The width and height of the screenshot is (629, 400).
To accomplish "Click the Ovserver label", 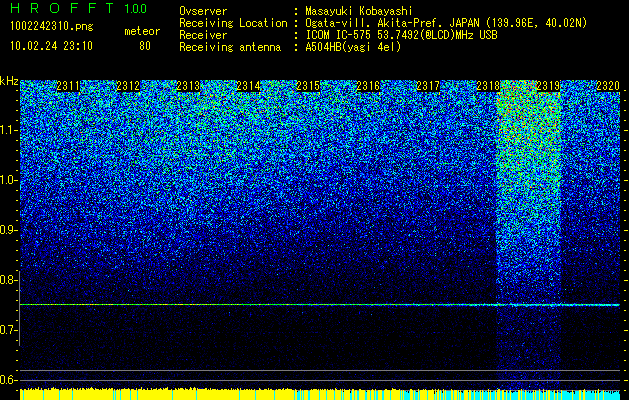I will (203, 11).
